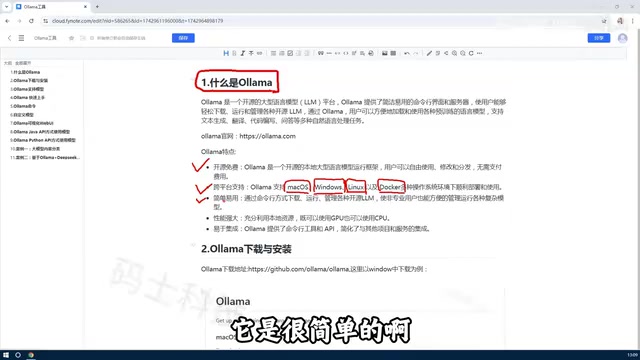Apply strikethrough formatting from the toolbar
The image size is (640, 360).
point(251,53)
